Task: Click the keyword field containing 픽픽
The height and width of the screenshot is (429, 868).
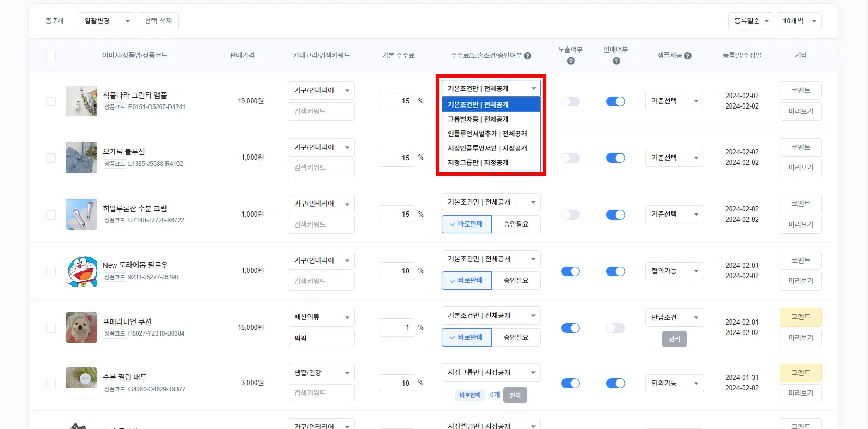Action: [321, 338]
